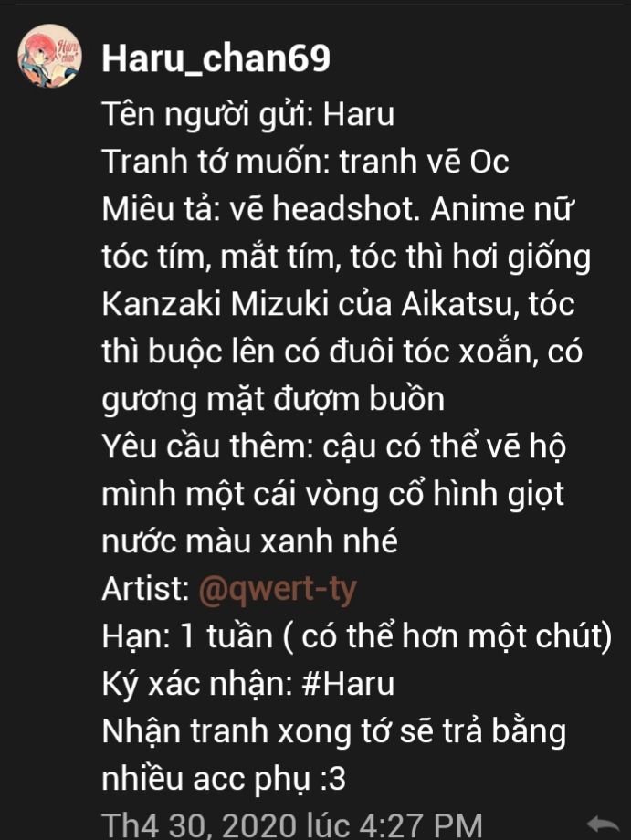Click 'nước màu xanh nhé' line

(x=249, y=541)
